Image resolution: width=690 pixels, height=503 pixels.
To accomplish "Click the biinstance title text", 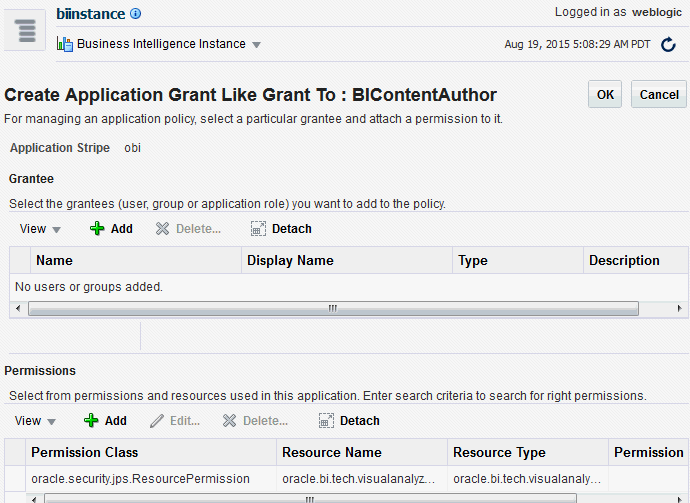I will pos(91,14).
